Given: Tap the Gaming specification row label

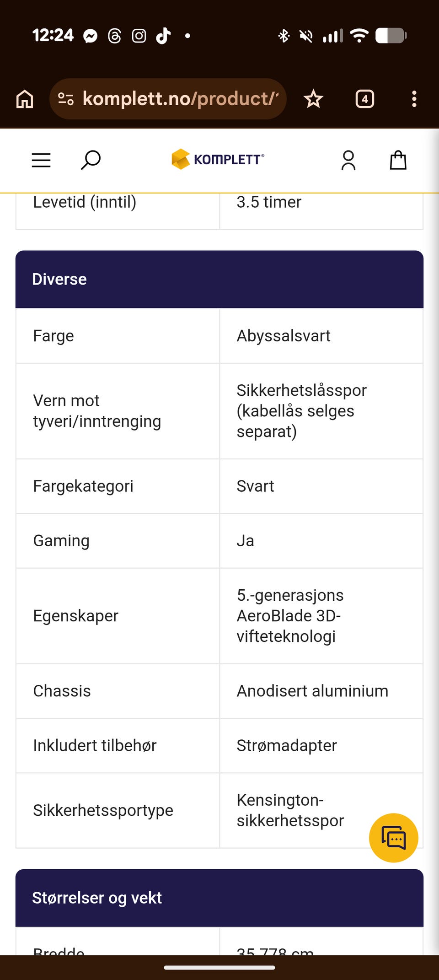Looking at the screenshot, I should (x=61, y=541).
